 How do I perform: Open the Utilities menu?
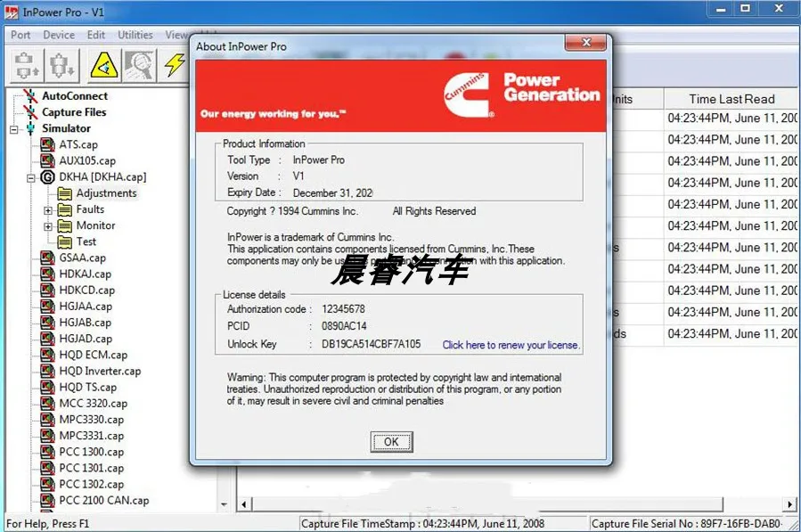135,34
